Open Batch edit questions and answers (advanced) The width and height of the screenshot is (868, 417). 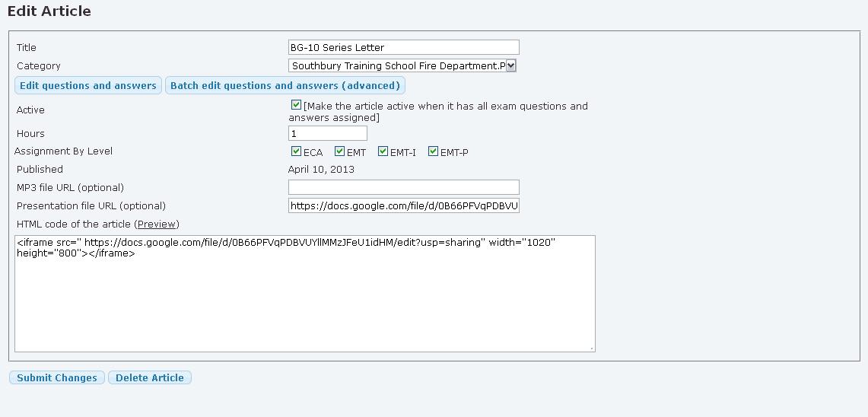[285, 85]
